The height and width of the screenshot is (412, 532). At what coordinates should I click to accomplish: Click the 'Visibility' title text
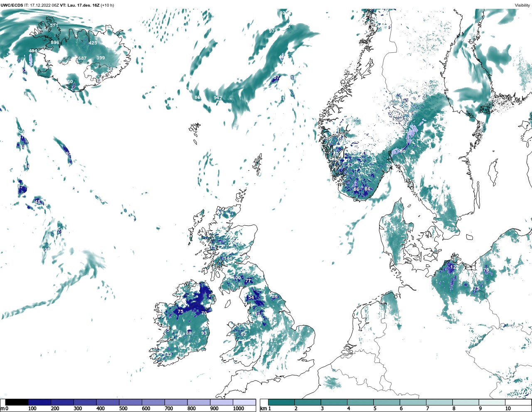(x=522, y=5)
